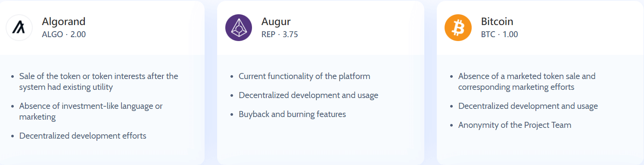This screenshot has width=644, height=165.
Task: Click 'Buyback and burning features' bullet
Action: 292,114
